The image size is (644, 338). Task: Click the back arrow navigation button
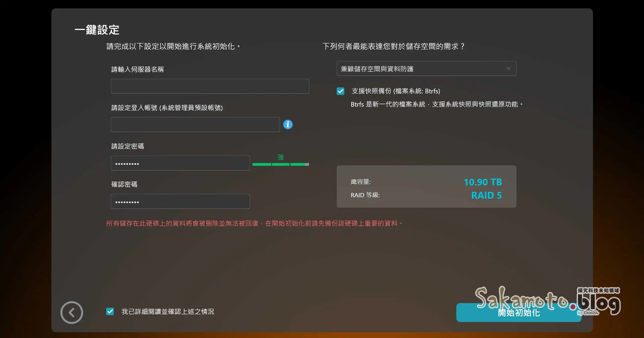pos(71,312)
